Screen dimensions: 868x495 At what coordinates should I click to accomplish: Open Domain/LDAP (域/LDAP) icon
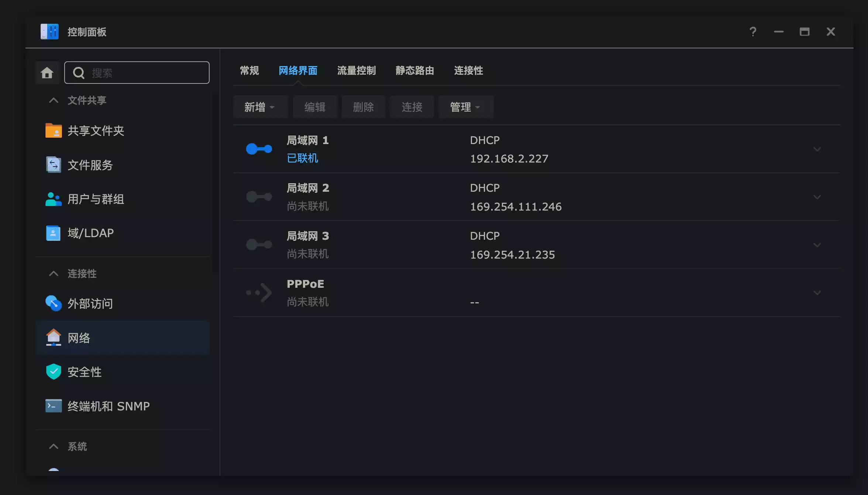click(x=54, y=233)
